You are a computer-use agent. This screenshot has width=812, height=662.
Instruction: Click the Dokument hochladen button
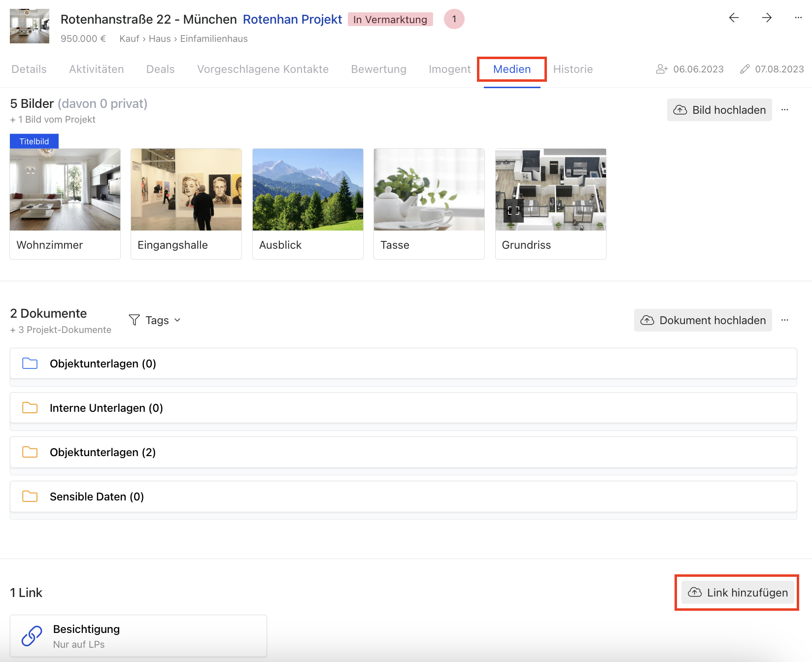(x=703, y=320)
